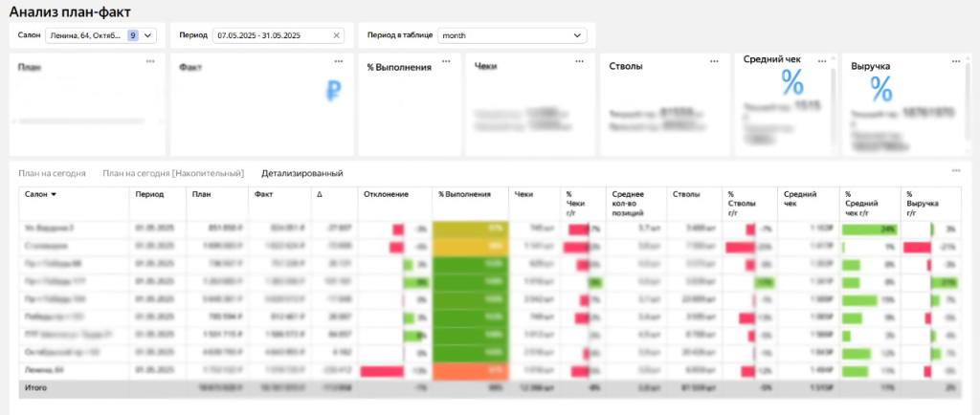The image size is (980, 415).
Task: Expand the Салон selector dropdown
Action: point(149,35)
